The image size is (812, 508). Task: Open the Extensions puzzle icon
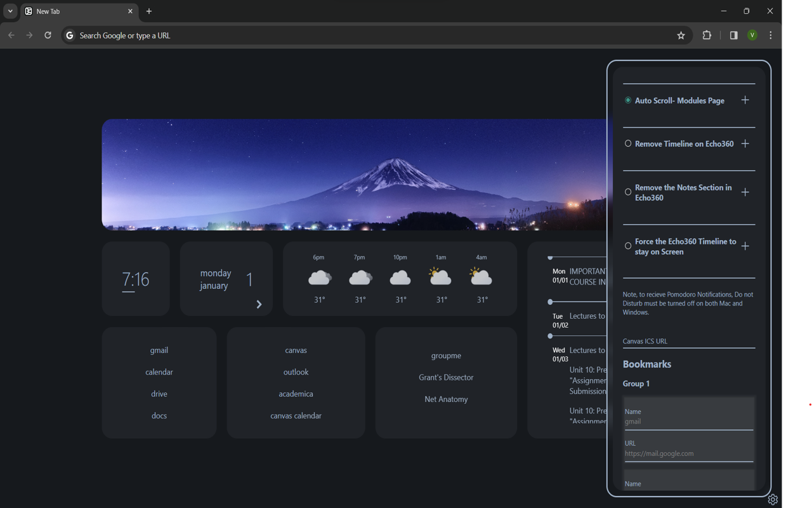point(707,36)
